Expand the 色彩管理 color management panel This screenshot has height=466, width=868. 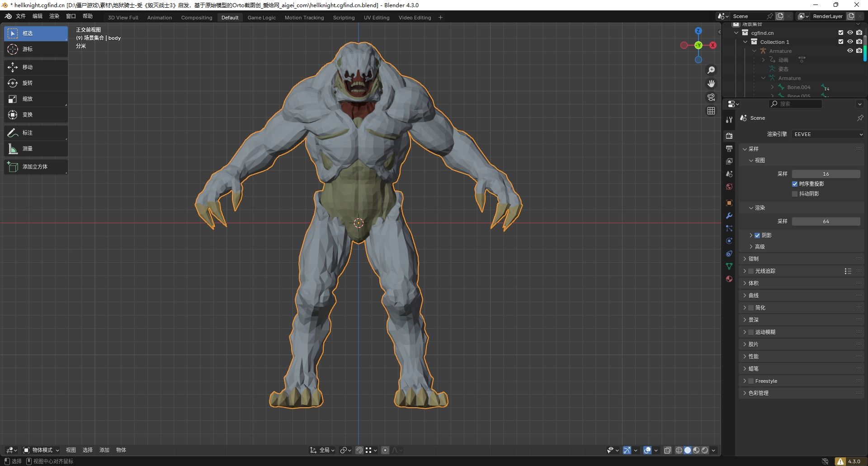(x=745, y=393)
